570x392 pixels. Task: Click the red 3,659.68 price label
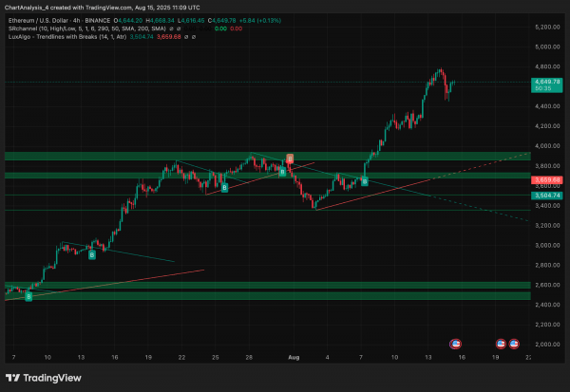[547, 179]
